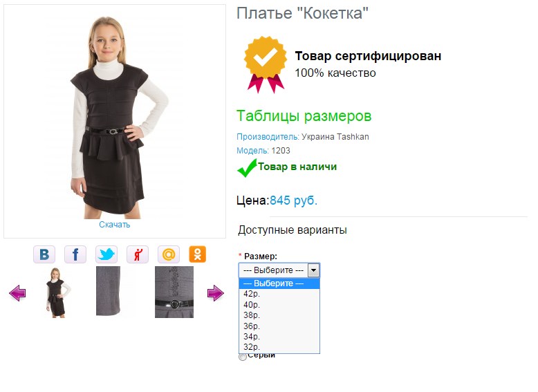Share on Facebook
The image size is (538, 392).
pos(75,254)
